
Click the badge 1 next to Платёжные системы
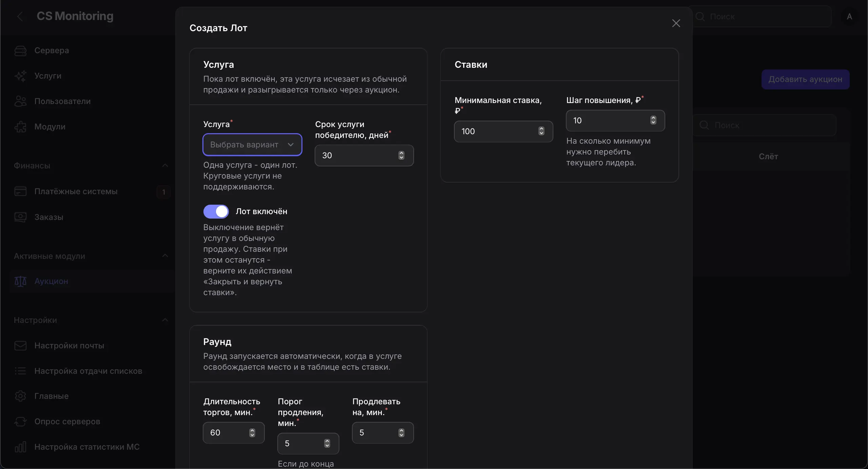164,192
